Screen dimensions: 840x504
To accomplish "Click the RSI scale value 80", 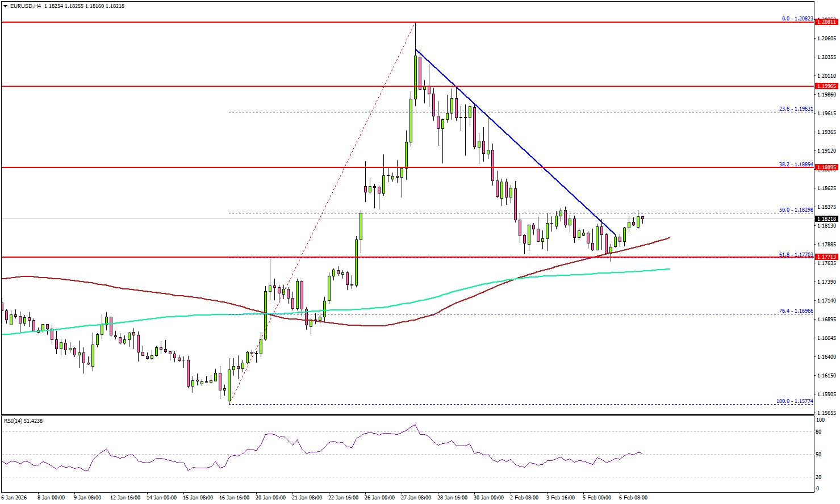I will [818, 432].
